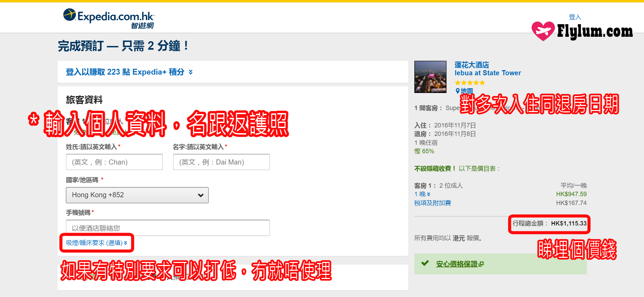Click the five-star hotel rating

[x=470, y=83]
